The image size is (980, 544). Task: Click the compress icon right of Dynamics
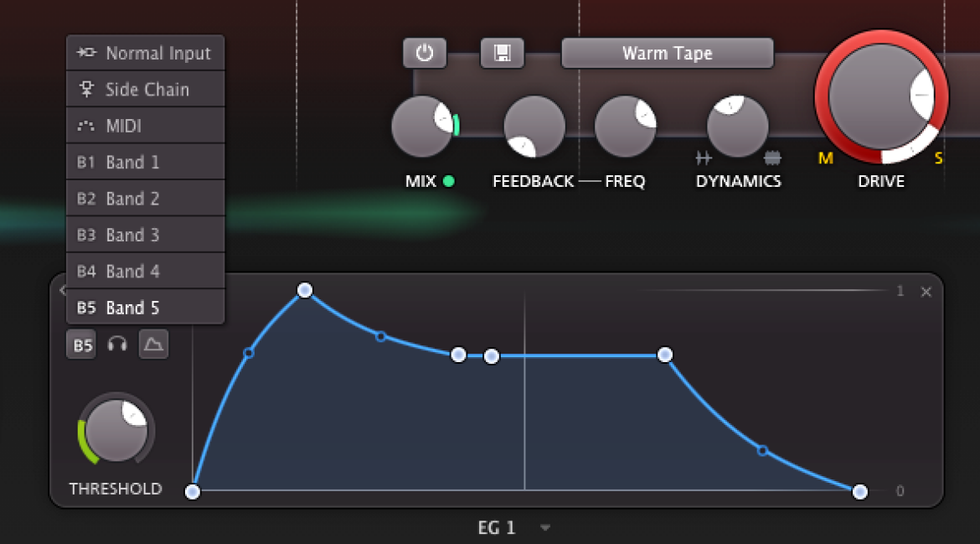(772, 158)
